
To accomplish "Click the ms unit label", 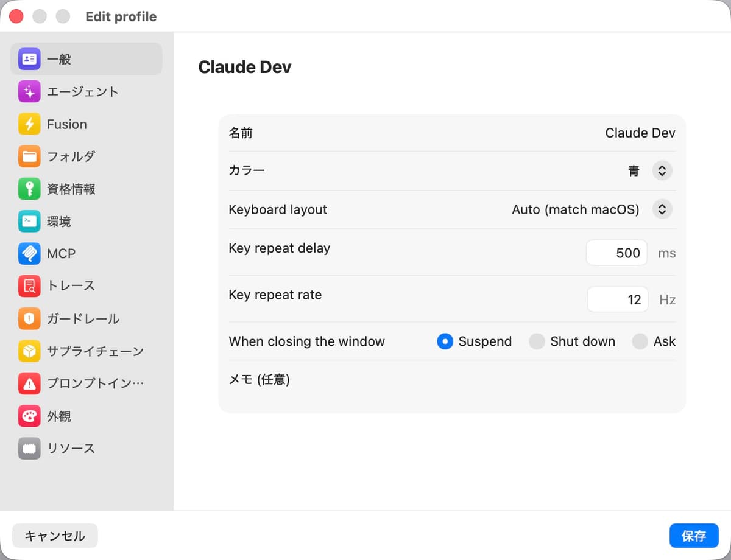I will coord(667,254).
